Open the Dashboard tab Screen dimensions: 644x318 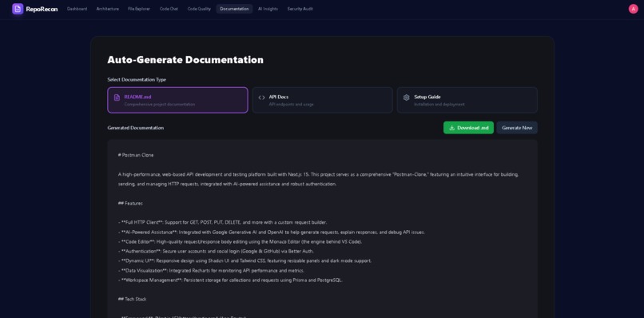coord(78,9)
